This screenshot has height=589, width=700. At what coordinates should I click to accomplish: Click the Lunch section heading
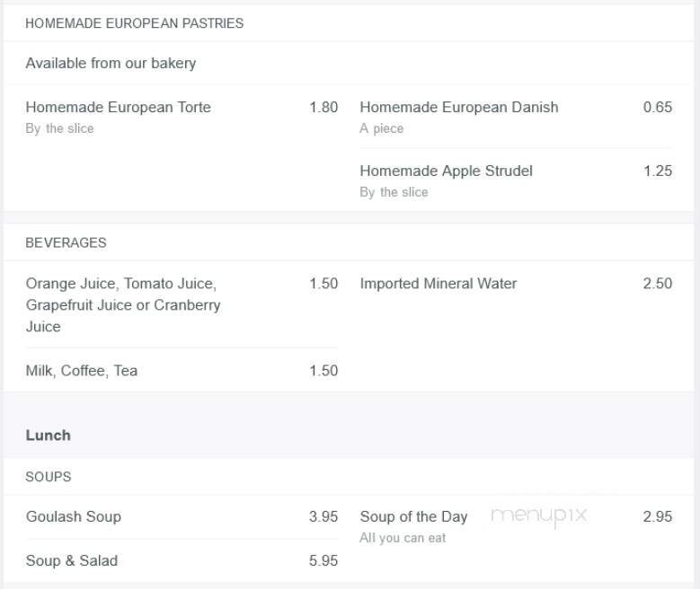pos(48,435)
